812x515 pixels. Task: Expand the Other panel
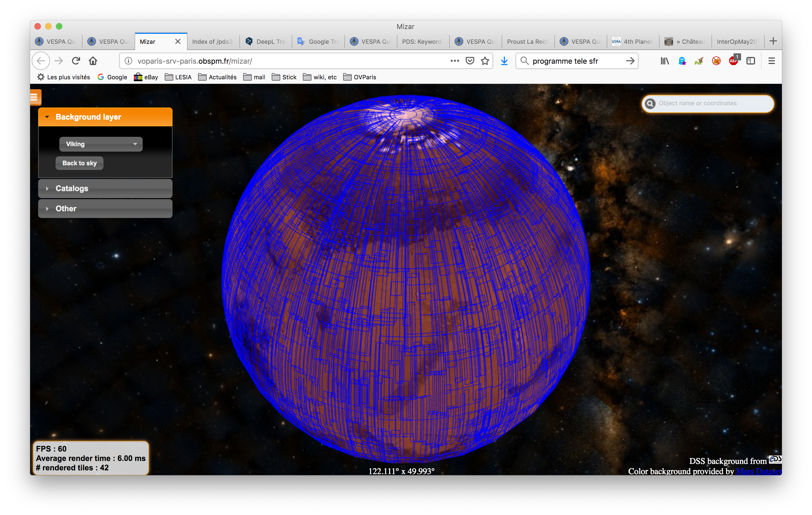coord(105,209)
